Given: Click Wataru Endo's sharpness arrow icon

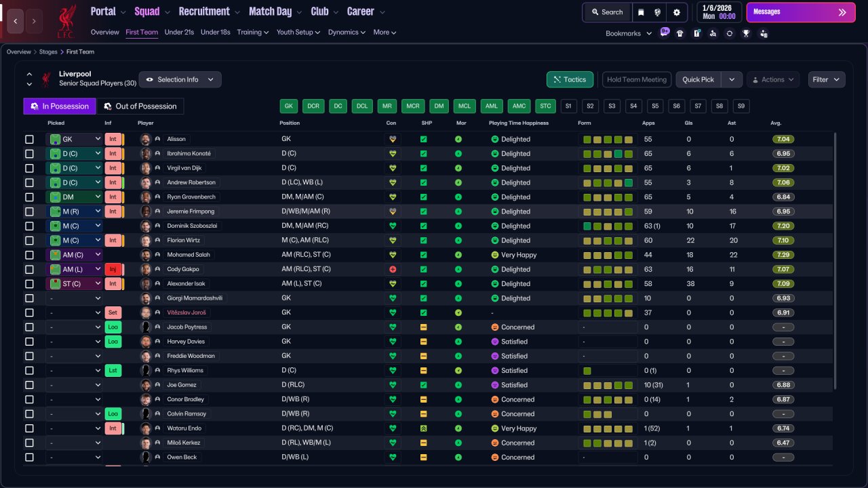Looking at the screenshot, I should 424,428.
